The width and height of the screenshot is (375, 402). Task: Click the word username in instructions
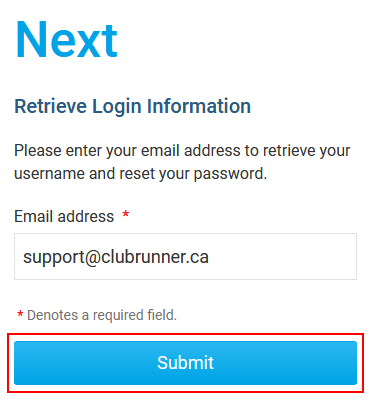click(49, 174)
